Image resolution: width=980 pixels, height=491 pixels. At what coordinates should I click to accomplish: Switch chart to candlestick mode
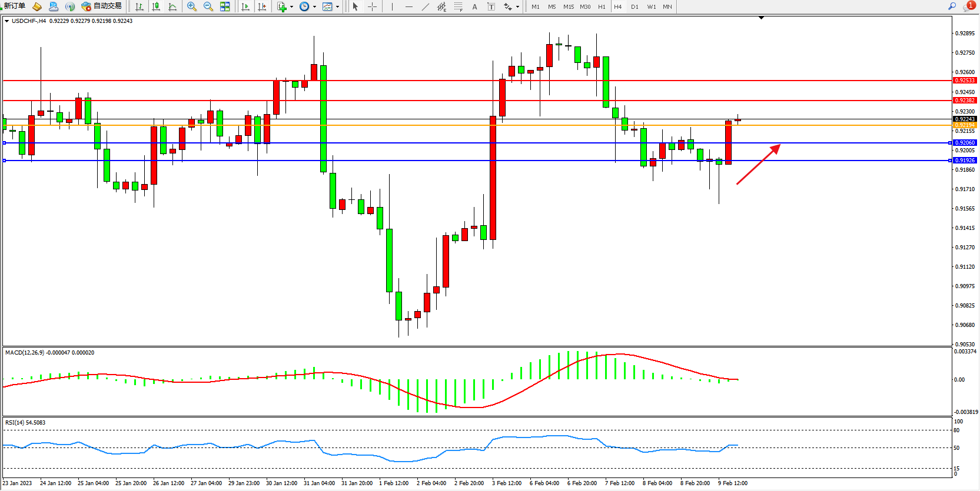[156, 6]
